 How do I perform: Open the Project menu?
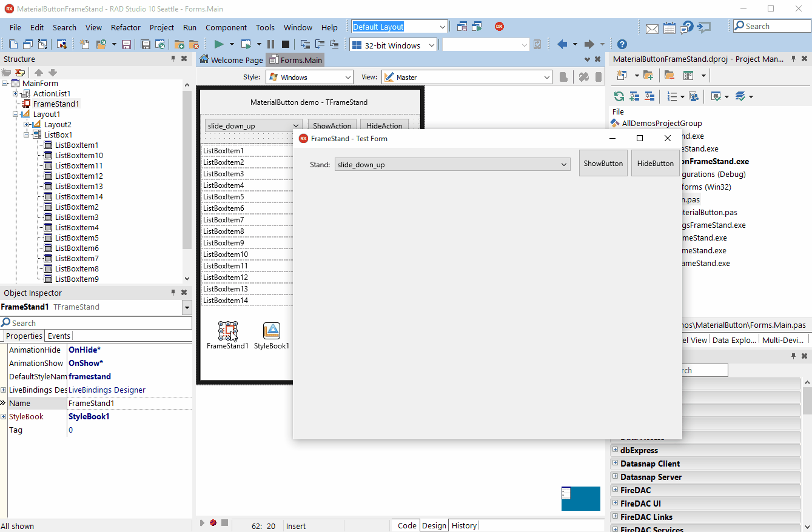pyautogui.click(x=162, y=27)
